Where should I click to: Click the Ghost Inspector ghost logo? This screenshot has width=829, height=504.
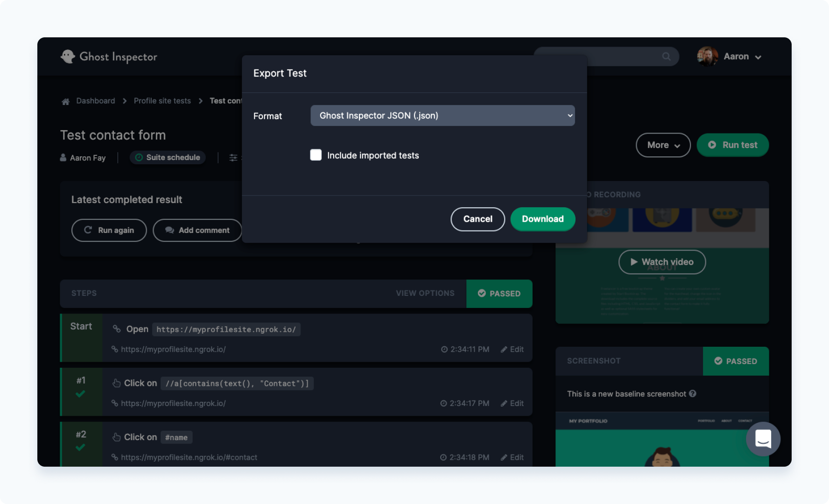pyautogui.click(x=68, y=56)
